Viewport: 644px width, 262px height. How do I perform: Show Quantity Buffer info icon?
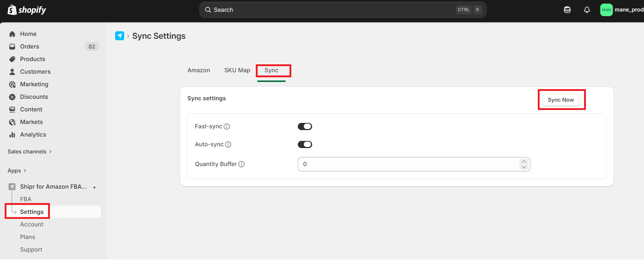[x=241, y=164]
